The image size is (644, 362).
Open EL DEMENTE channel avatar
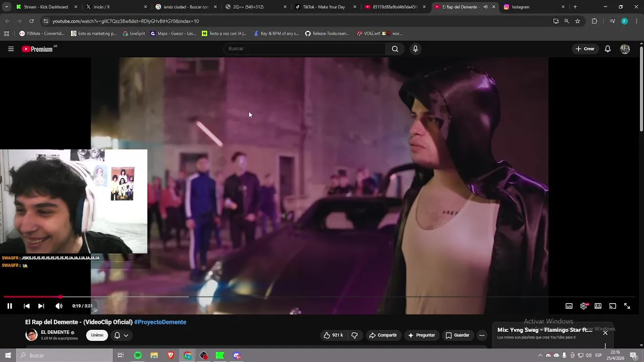click(31, 335)
